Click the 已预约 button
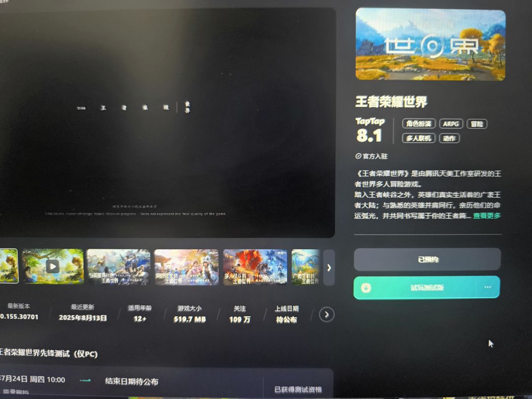This screenshot has height=399, width=532. click(x=427, y=260)
